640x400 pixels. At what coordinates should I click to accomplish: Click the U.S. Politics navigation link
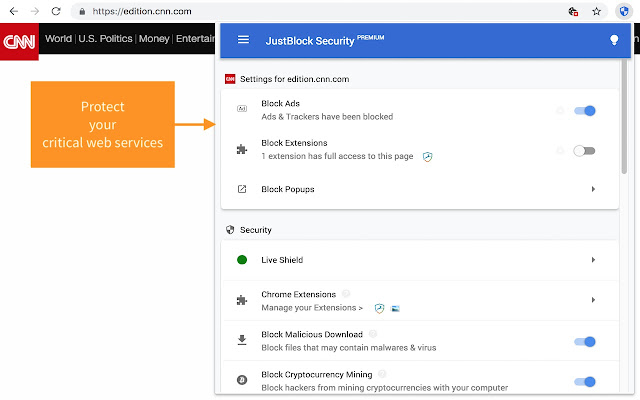[106, 39]
